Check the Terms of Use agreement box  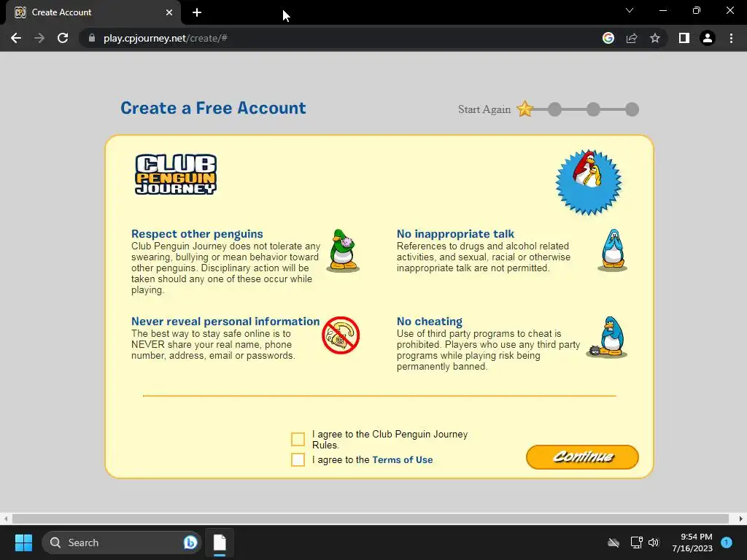298,459
